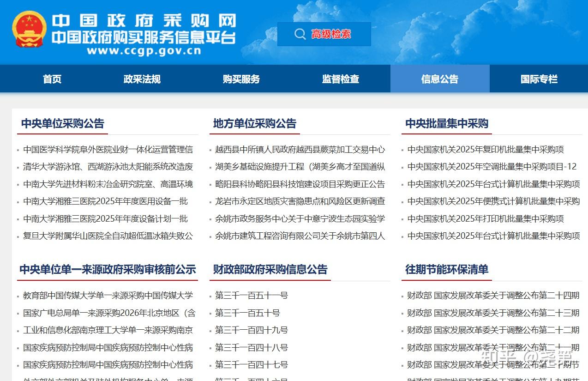Open 监督检查 nav tab
Image resolution: width=588 pixels, height=381 pixels.
point(341,79)
